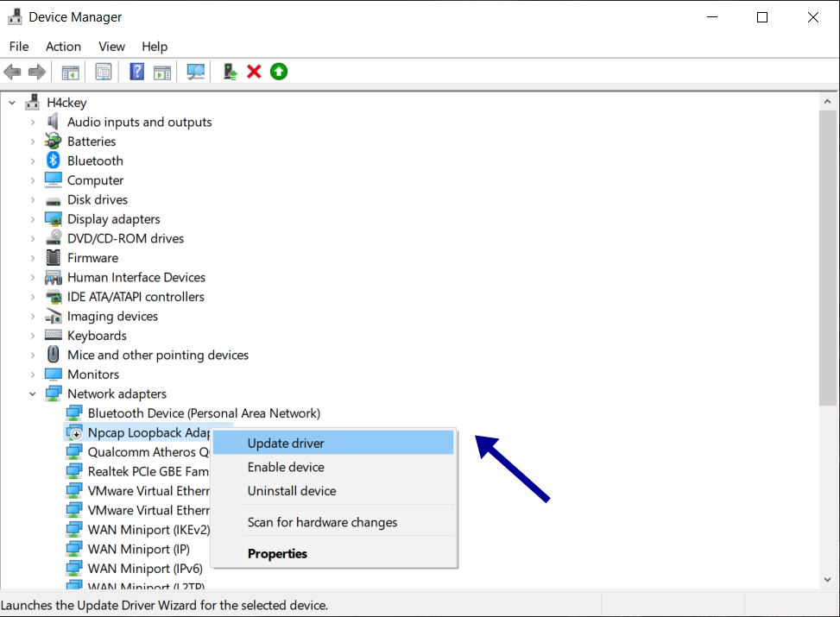840x617 pixels.
Task: Click the scrollbar down arrow
Action: (826, 579)
